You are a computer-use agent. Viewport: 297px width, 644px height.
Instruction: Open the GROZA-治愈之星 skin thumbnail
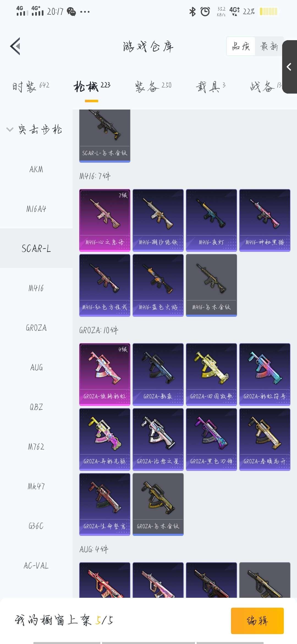pyautogui.click(x=158, y=439)
